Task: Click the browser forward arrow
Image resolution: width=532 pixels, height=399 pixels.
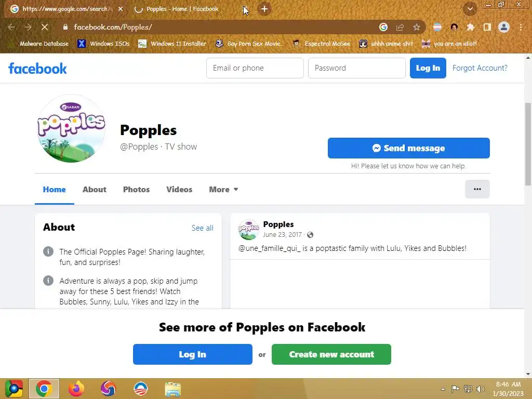Action: tap(28, 27)
